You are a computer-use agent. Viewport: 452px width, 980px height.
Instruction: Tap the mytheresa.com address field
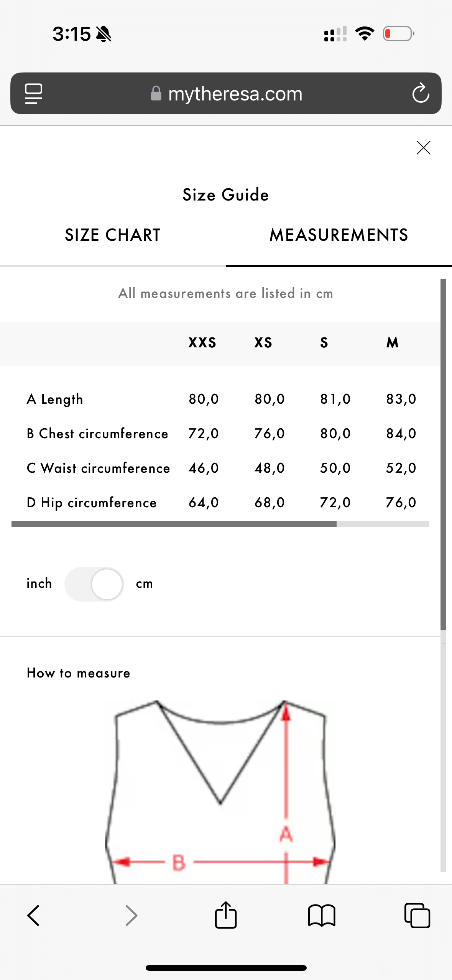click(x=235, y=94)
